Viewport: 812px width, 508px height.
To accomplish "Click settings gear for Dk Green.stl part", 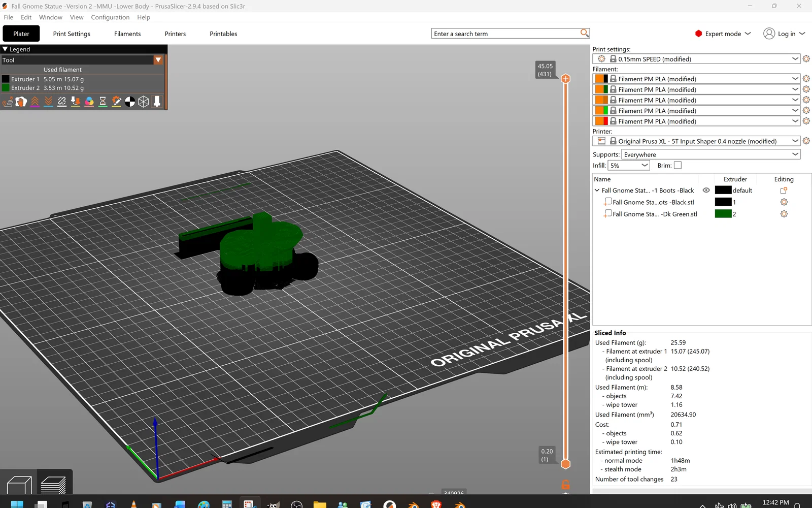I will (784, 214).
